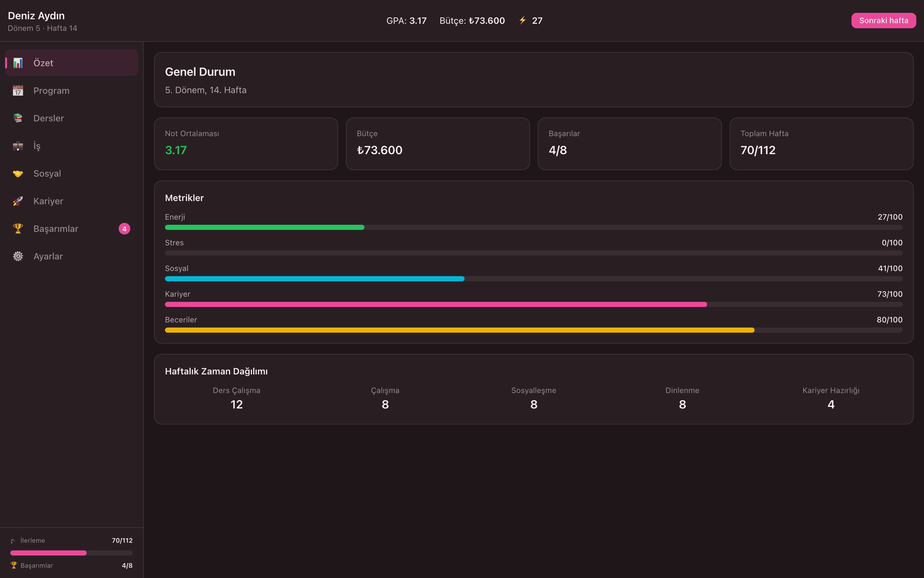Viewport: 924px width, 578px height.
Task: Click the energy lightning bolt icon
Action: 523,20
